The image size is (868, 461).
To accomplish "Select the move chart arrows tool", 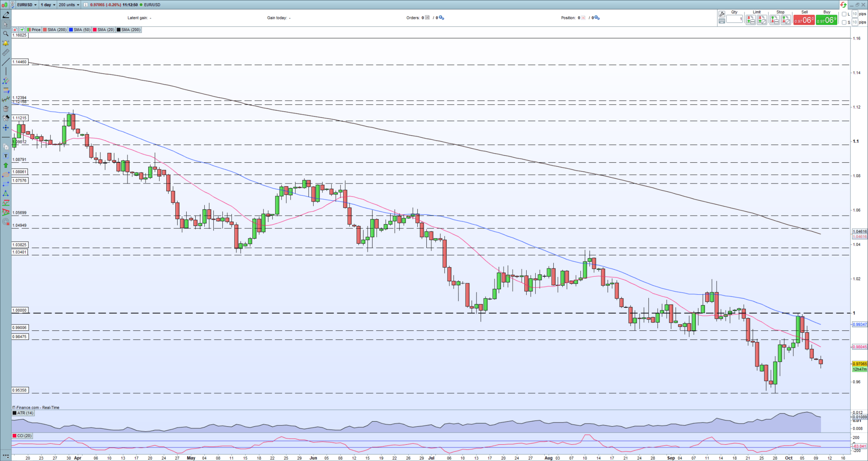I will coord(5,128).
